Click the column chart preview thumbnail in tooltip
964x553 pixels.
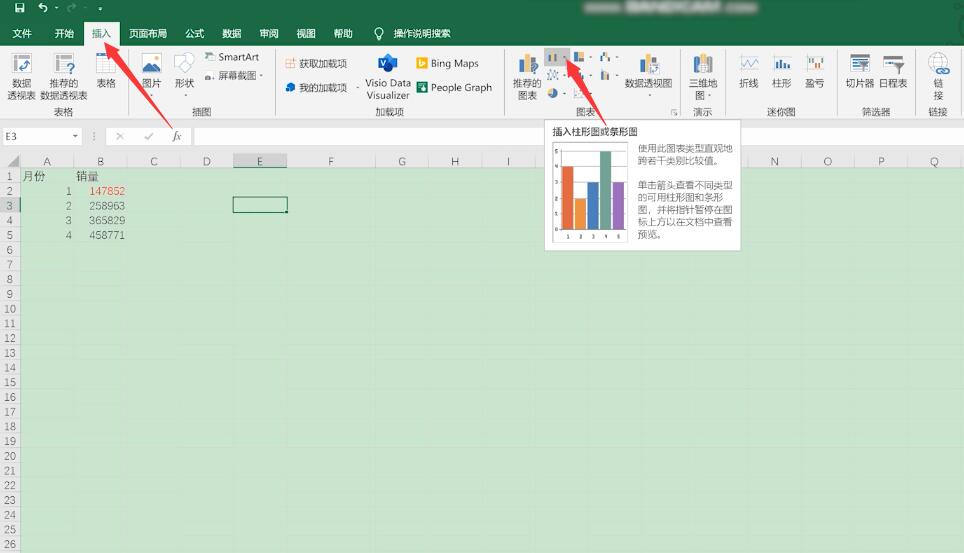[590, 193]
